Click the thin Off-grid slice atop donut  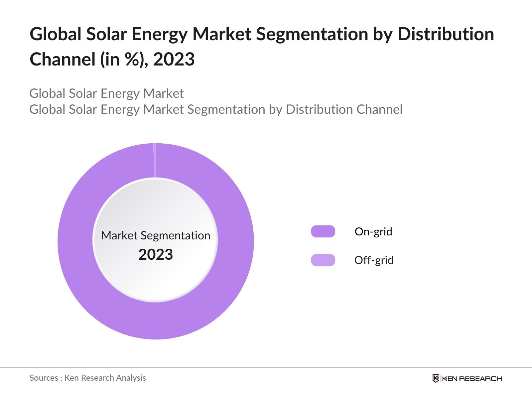click(x=155, y=160)
